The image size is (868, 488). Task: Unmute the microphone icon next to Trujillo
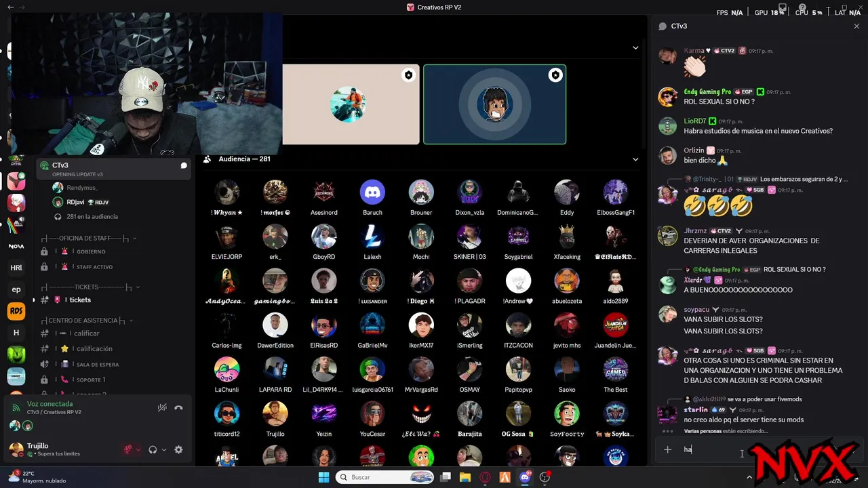pos(127,449)
